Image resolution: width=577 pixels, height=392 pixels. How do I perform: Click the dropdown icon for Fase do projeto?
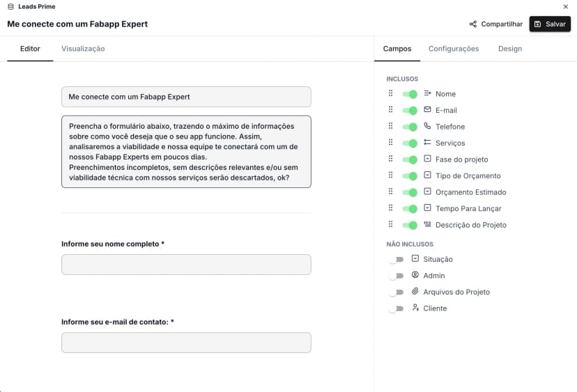click(x=427, y=159)
